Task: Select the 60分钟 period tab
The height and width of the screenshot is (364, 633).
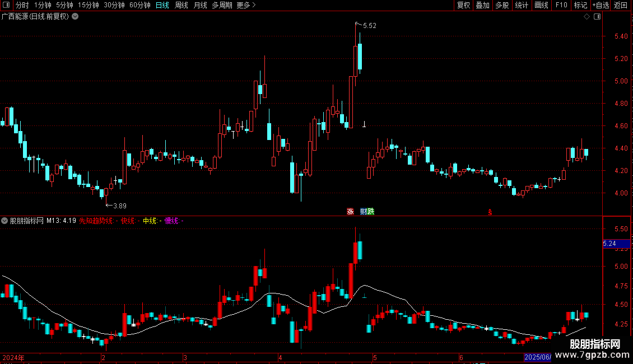Action: tap(139, 5)
